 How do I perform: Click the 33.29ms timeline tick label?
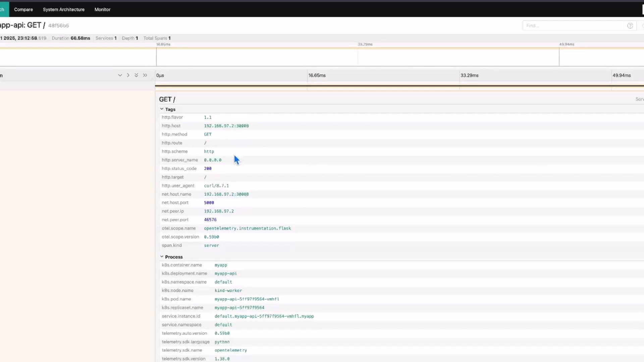[469, 75]
